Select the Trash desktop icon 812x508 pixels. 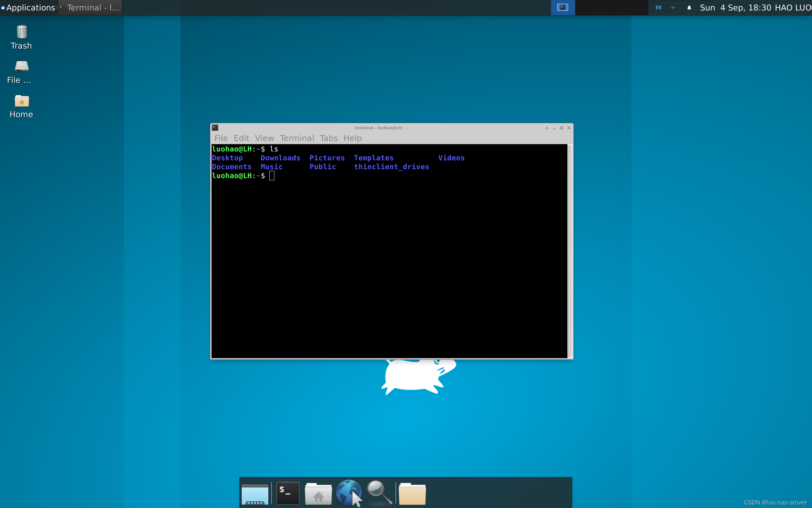[22, 37]
